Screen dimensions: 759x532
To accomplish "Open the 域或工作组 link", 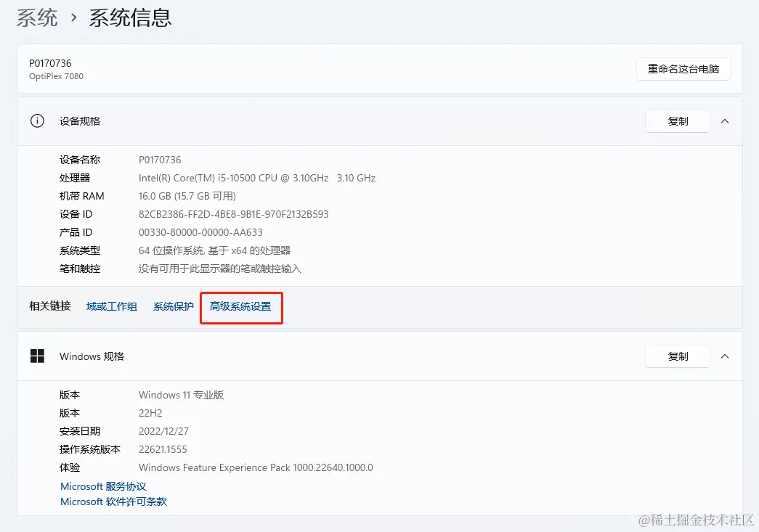I will coord(112,306).
